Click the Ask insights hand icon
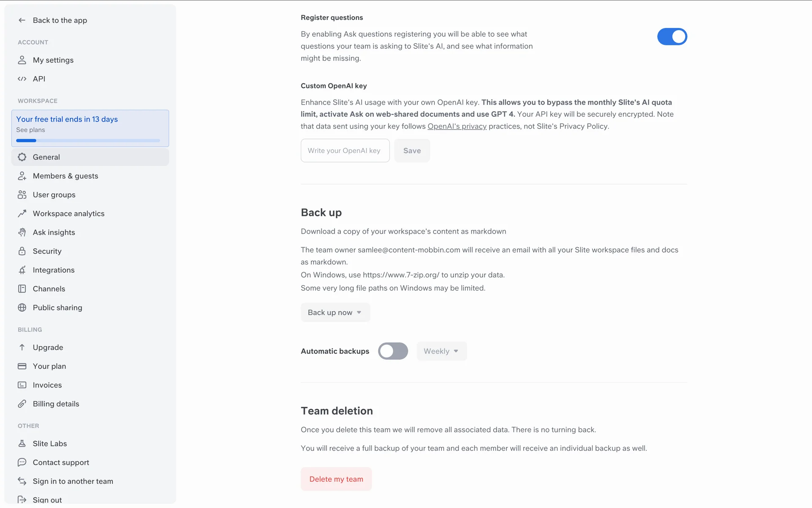812x508 pixels. pos(22,232)
